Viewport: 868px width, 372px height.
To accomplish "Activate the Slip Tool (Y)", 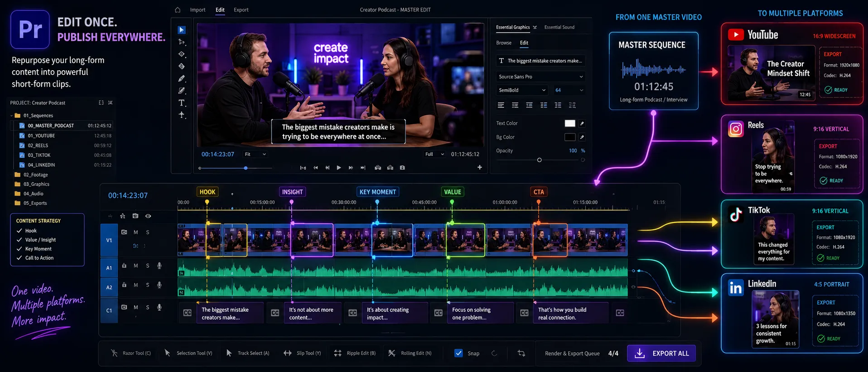I will (x=302, y=353).
